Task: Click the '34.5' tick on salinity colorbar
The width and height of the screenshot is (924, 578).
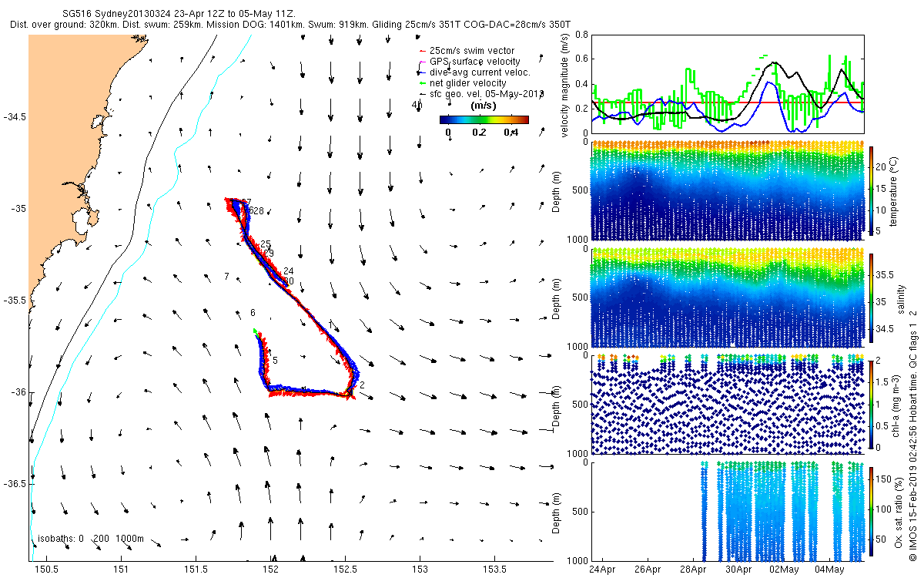Action: (885, 329)
